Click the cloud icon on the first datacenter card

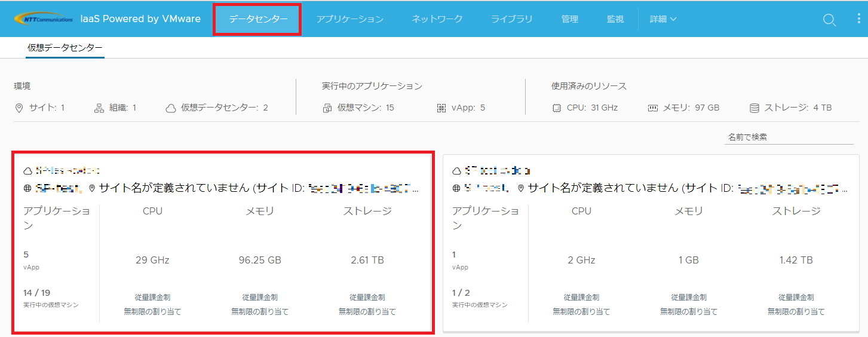coord(27,171)
